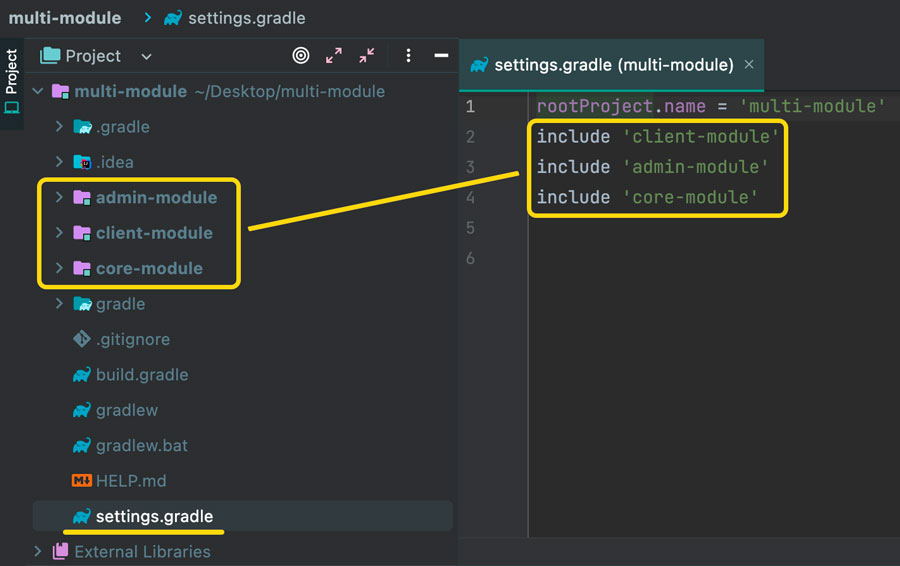
Task: Click the Project panel folder icon
Action: point(50,56)
